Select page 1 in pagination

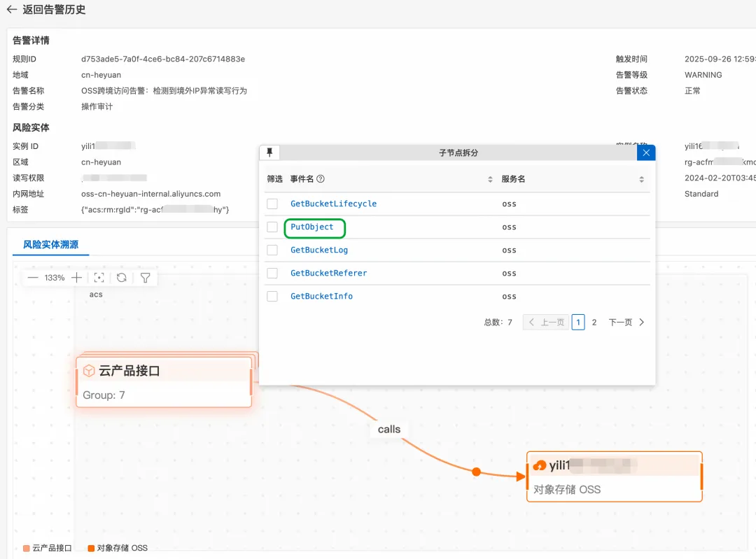(x=578, y=323)
